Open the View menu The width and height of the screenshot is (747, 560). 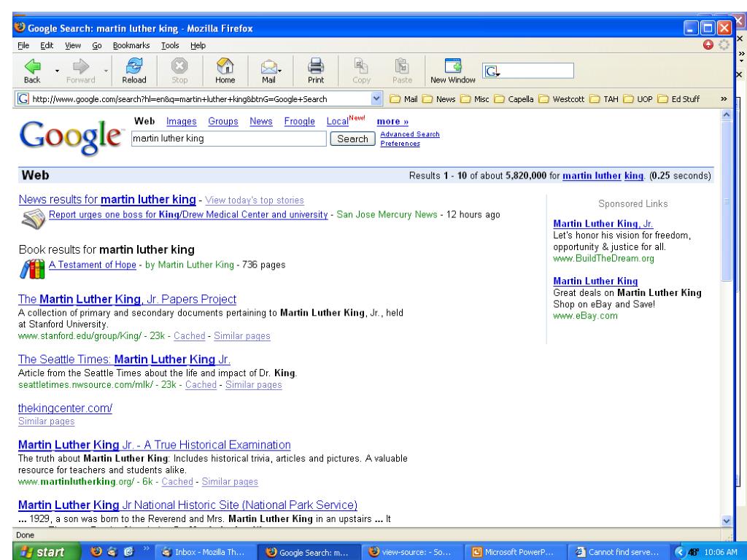73,45
